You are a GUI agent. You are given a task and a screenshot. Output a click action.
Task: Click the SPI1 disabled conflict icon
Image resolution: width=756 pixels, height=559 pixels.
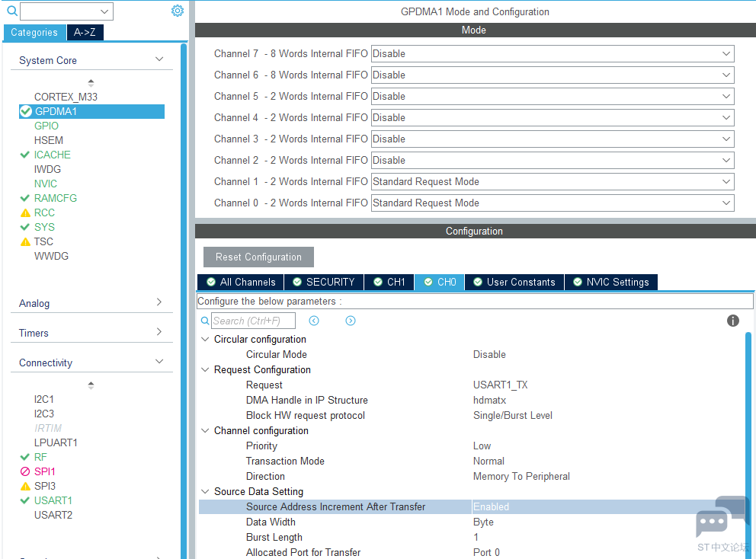coord(25,471)
